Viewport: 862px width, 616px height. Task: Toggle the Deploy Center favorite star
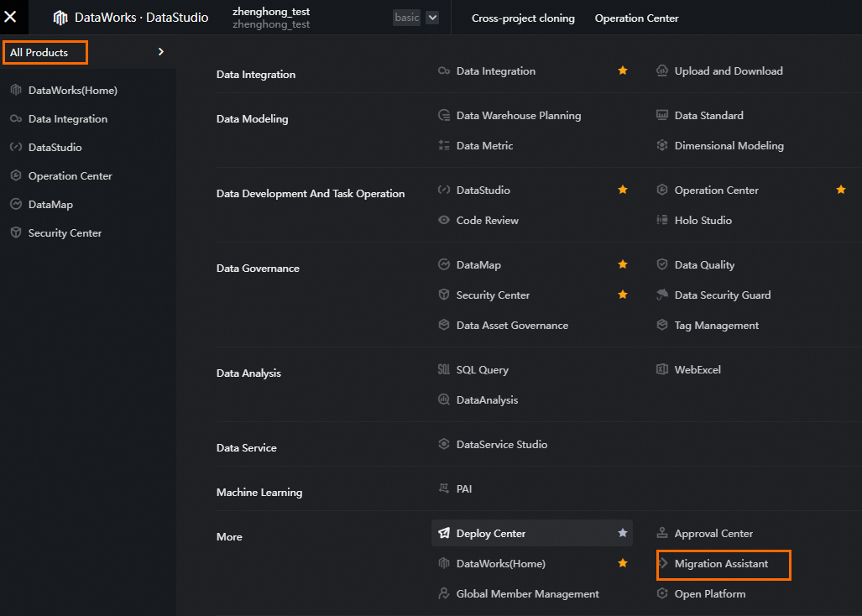coord(623,534)
